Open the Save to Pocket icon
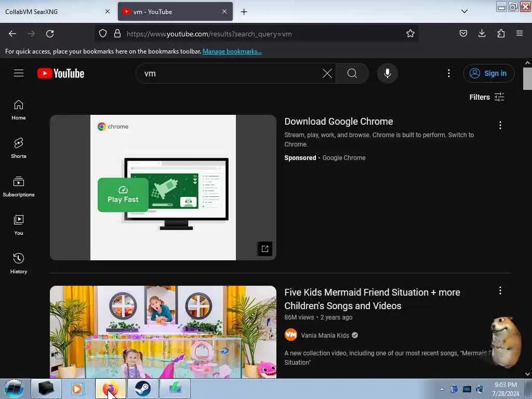The image size is (532, 399). 463,33
